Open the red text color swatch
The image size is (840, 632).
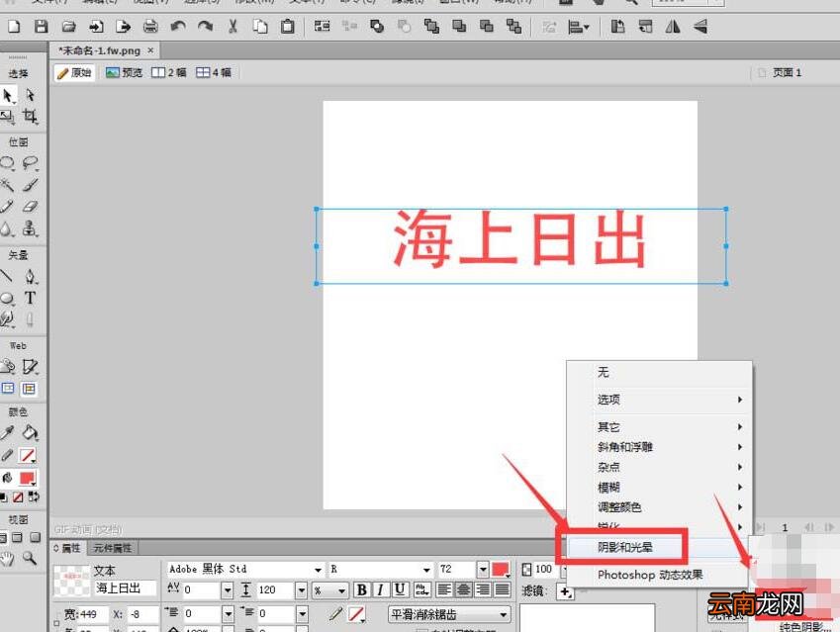point(501,570)
